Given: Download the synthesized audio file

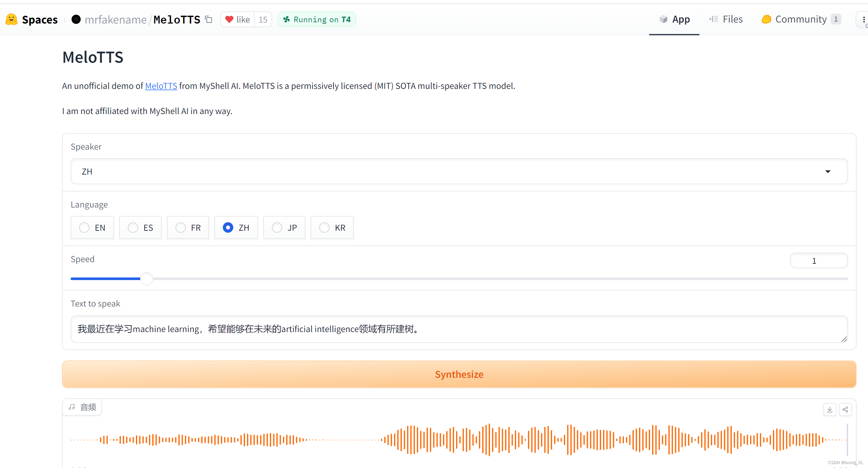Looking at the screenshot, I should pos(830,409).
